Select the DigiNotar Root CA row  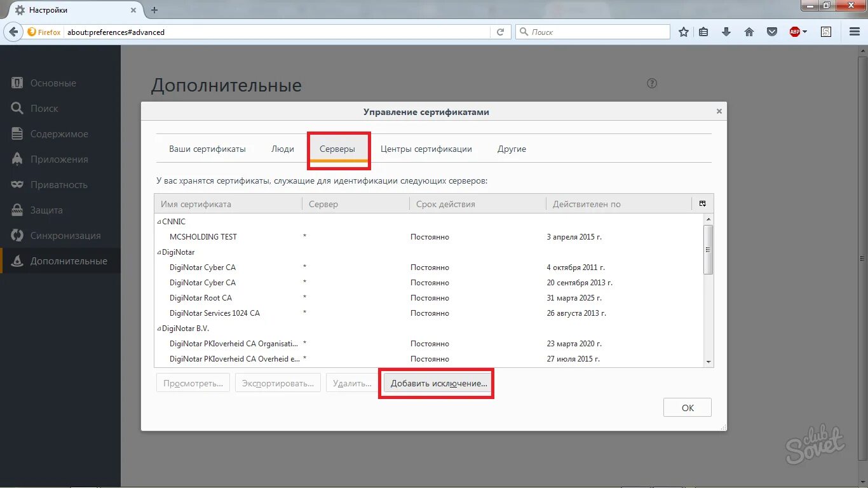[x=429, y=298]
